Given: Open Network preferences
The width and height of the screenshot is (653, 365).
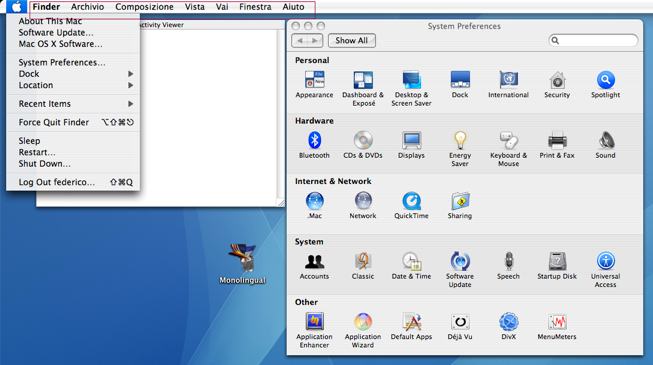Looking at the screenshot, I should (363, 205).
